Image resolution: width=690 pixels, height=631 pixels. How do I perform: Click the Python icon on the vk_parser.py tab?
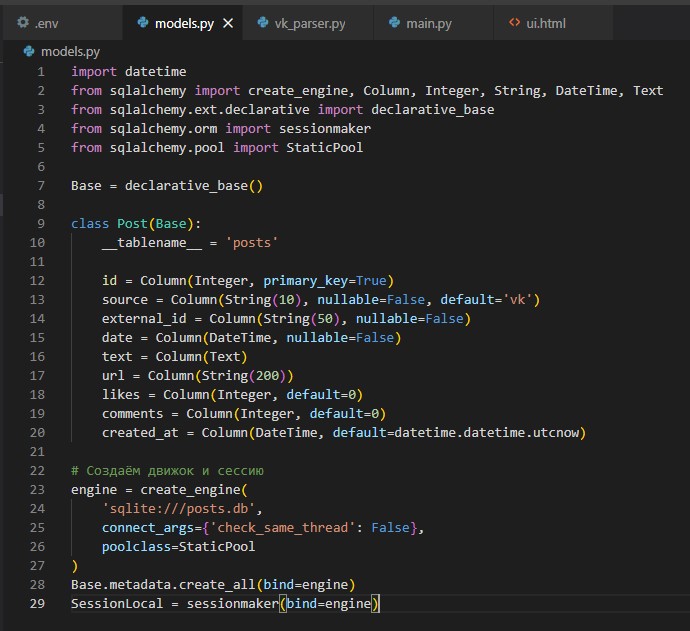click(x=262, y=21)
